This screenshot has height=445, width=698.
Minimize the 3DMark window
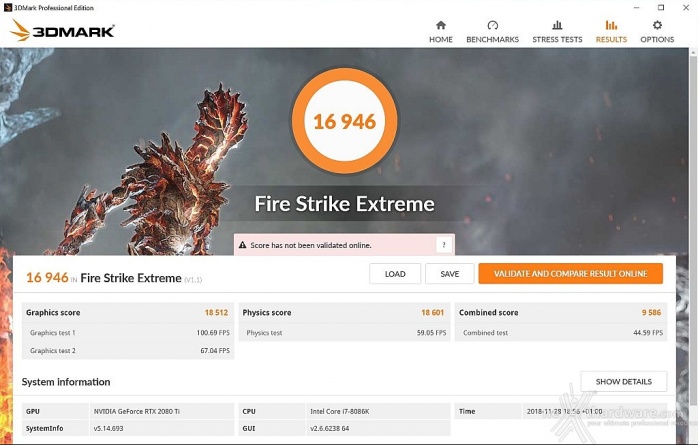[x=637, y=8]
